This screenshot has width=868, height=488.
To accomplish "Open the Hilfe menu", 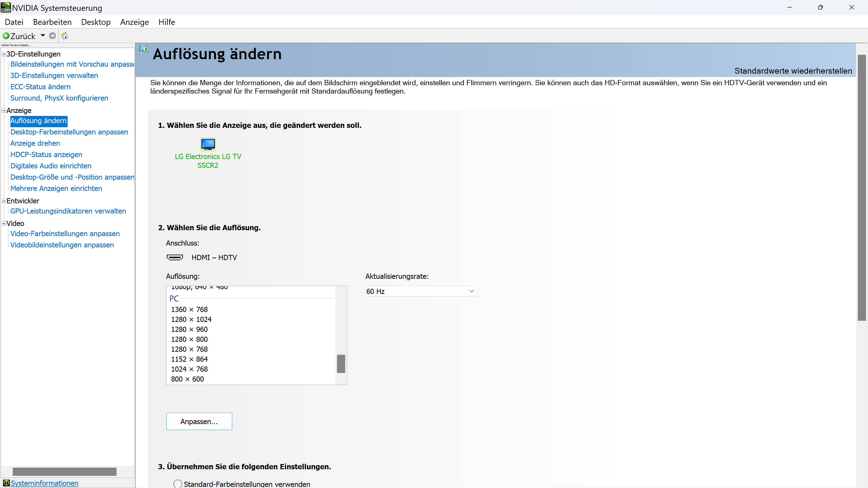I will pyautogui.click(x=166, y=22).
